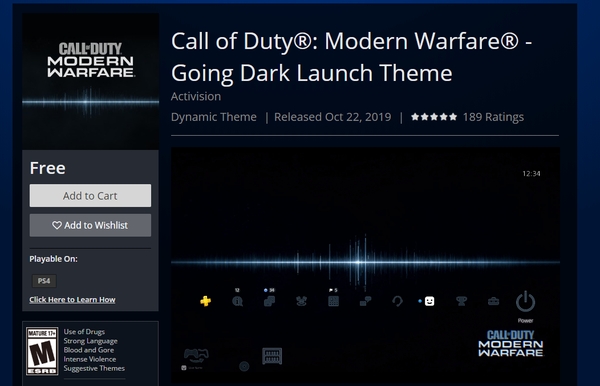Click the friends icon showing 36

(269, 301)
